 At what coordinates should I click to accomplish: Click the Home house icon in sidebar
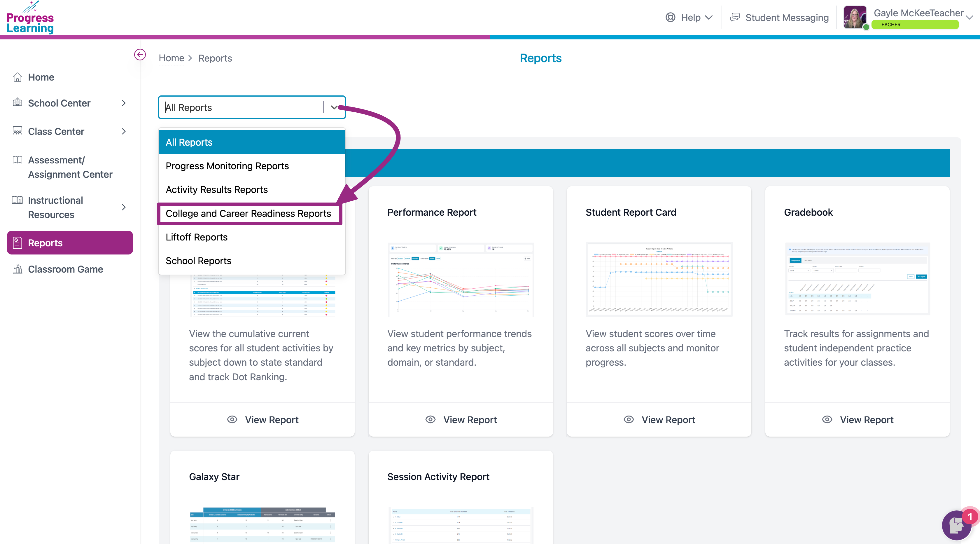17,77
